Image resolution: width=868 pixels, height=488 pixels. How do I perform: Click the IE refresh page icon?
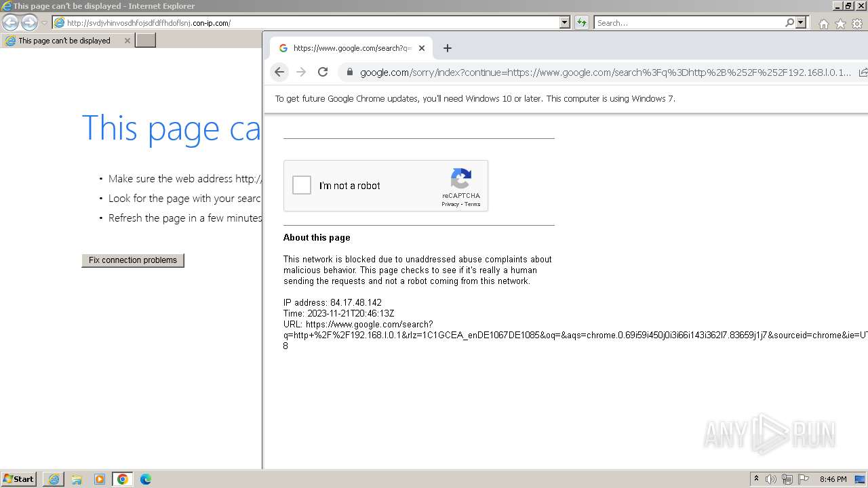pos(582,22)
